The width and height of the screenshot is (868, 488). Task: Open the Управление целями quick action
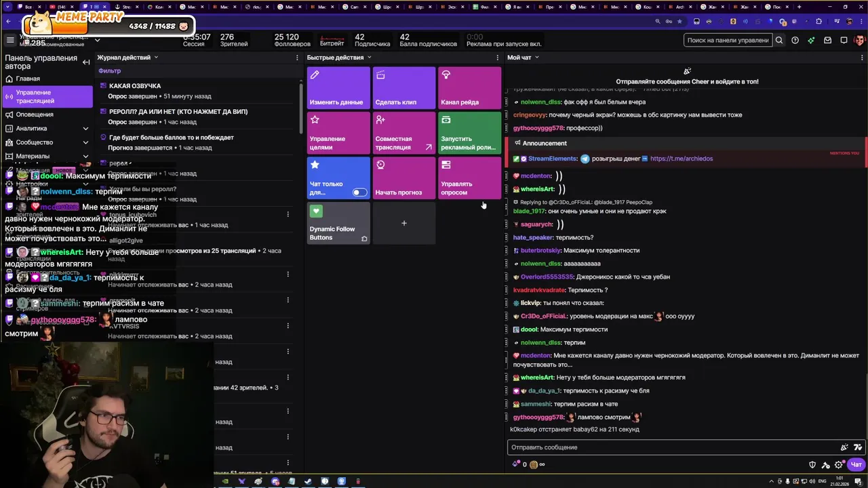pyautogui.click(x=338, y=132)
